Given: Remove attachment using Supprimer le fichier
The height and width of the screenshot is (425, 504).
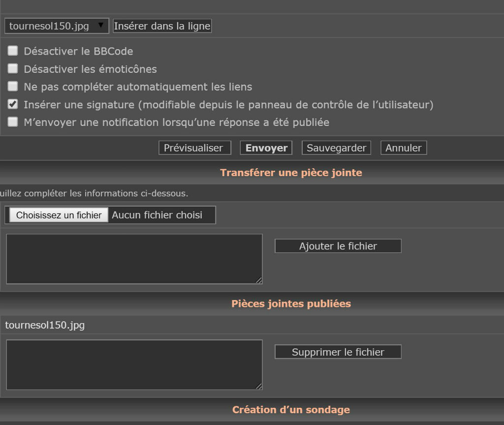Looking at the screenshot, I should point(338,352).
